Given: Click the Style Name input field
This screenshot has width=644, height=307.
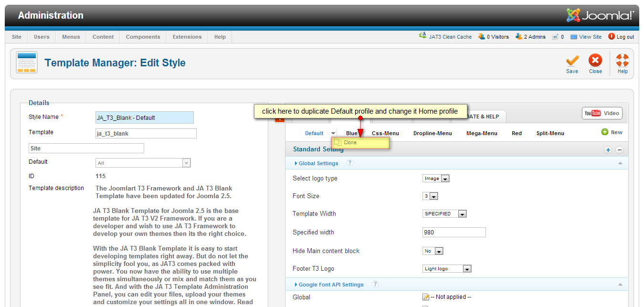Looking at the screenshot, I should (145, 117).
